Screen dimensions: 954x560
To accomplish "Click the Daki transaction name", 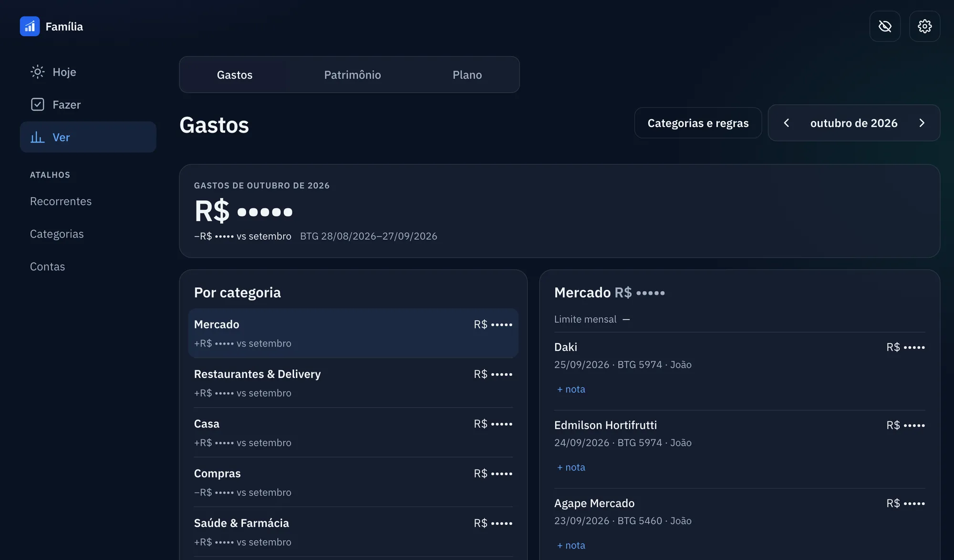I will click(566, 347).
